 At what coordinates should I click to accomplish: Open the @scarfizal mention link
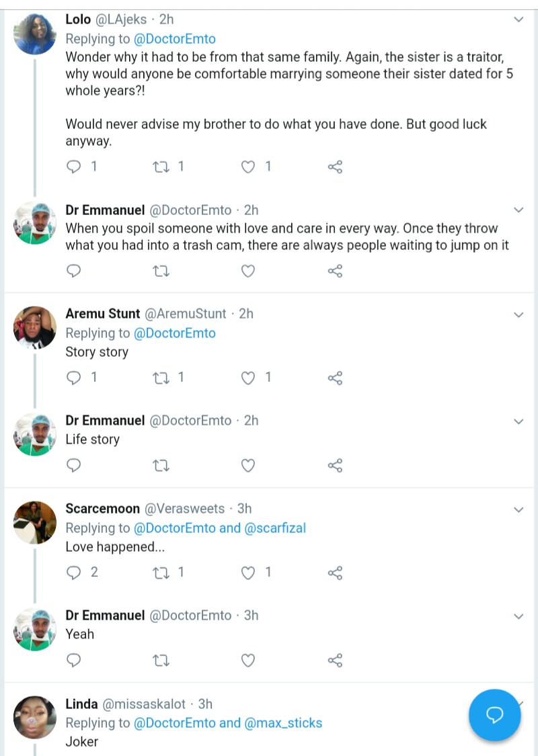pyautogui.click(x=275, y=528)
